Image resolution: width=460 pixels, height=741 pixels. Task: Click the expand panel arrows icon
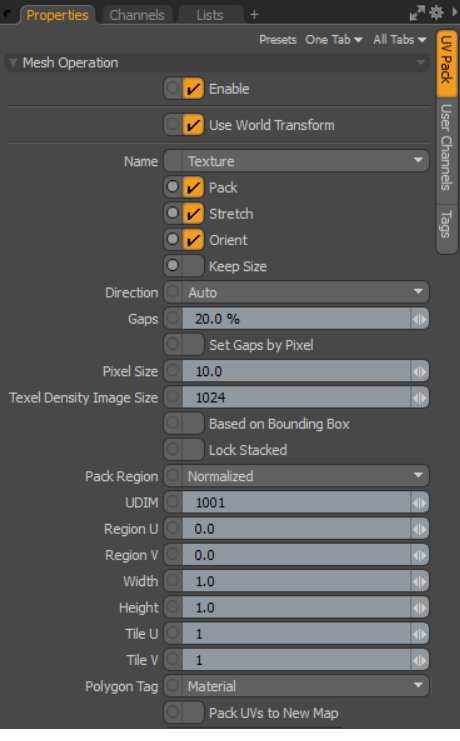(x=417, y=13)
